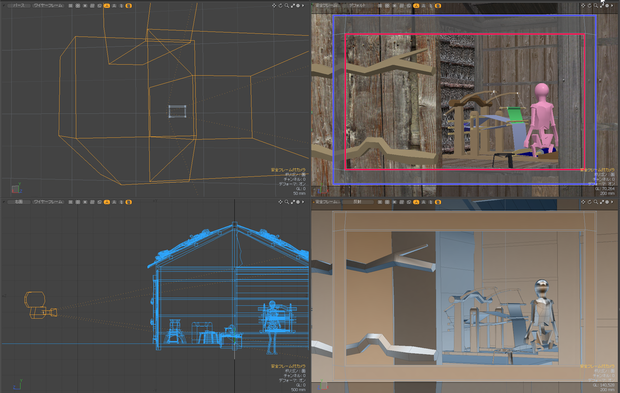Toggle the orange round icon in the textured camera viewport header
The width and height of the screenshot is (620, 393).
tap(438, 6)
